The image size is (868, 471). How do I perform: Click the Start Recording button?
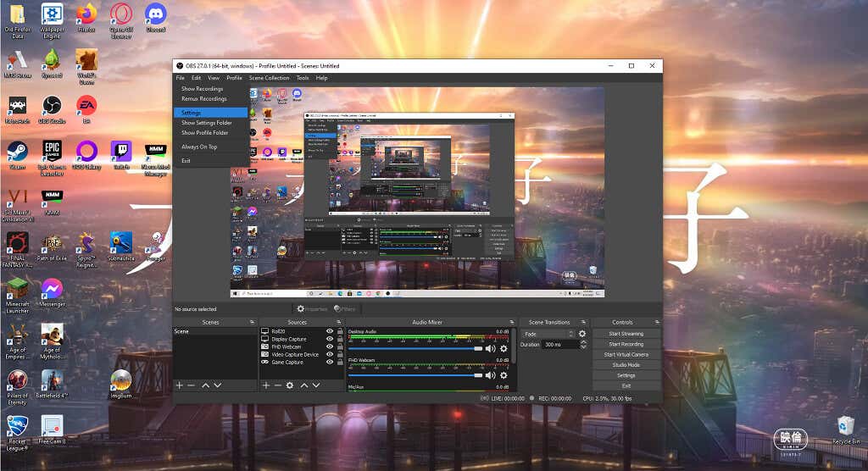click(626, 344)
